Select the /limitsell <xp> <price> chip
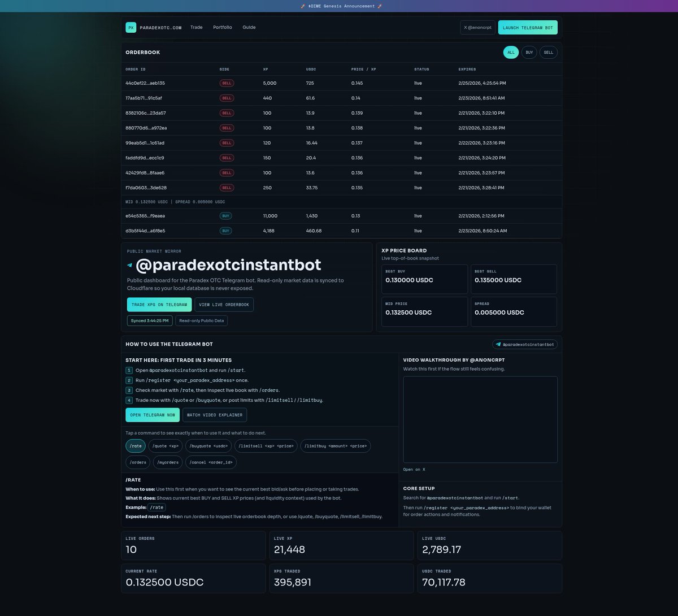Viewport: 678px width, 616px height. tap(266, 446)
